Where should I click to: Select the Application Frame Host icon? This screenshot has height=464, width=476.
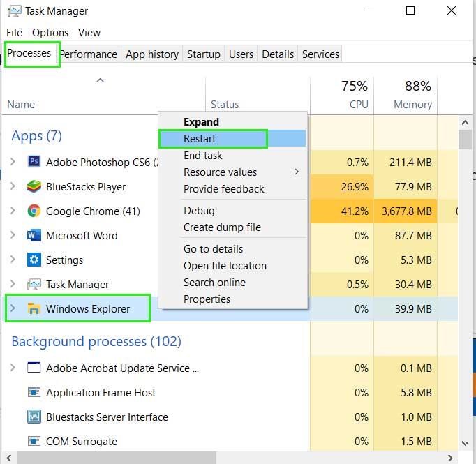[x=34, y=392]
